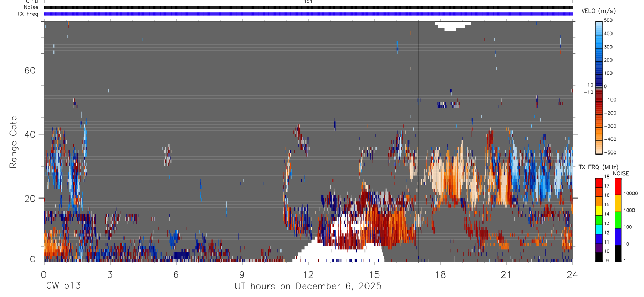
Task: Select the -200 tick on velocity scale
Action: [610, 113]
